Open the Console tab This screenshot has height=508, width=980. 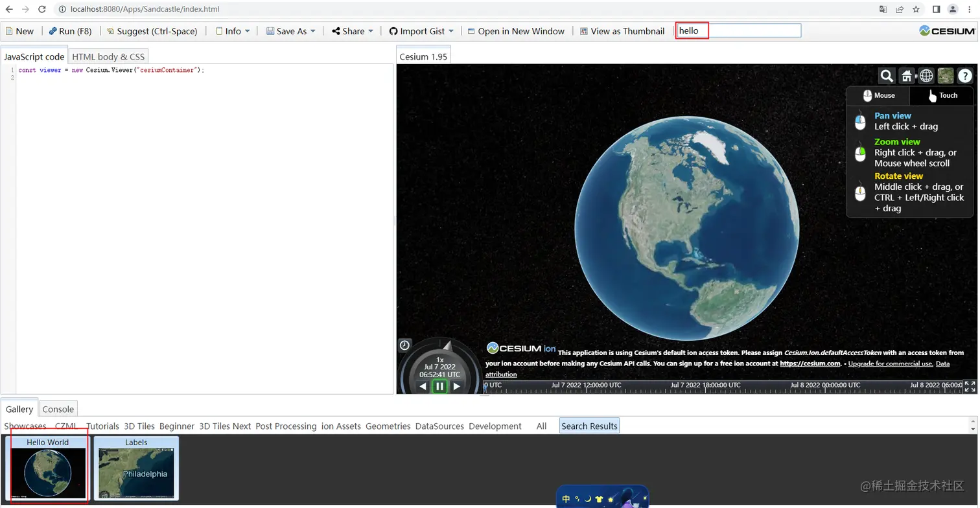58,409
